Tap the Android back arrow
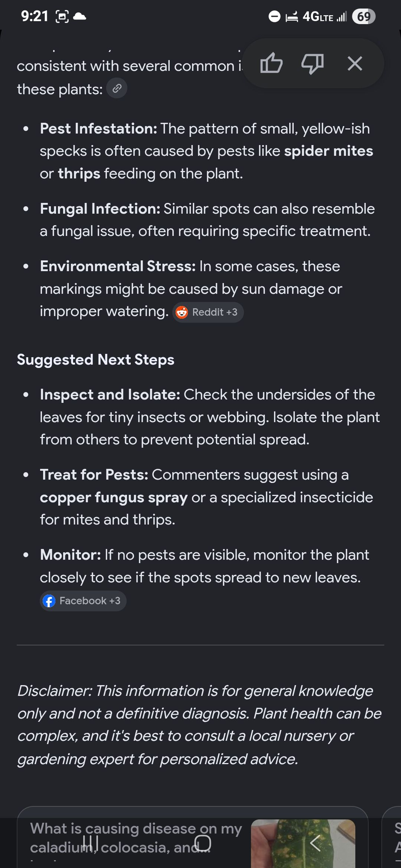This screenshot has width=401, height=868. tap(315, 843)
